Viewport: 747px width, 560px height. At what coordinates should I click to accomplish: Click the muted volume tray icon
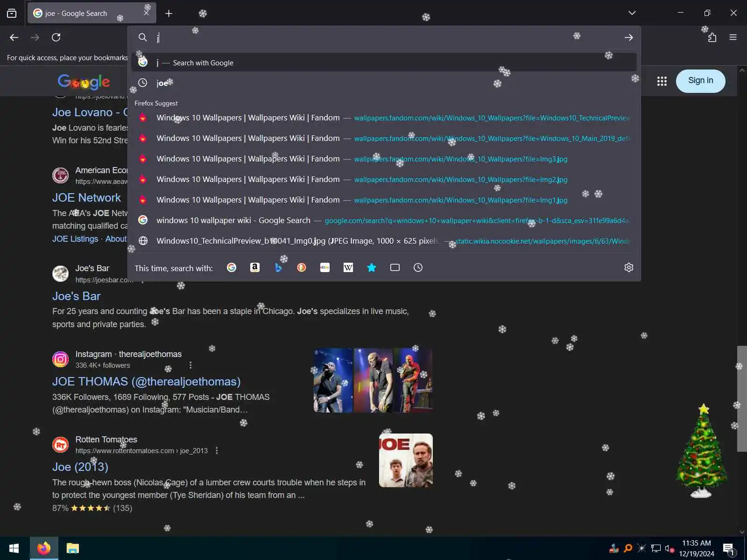coord(669,549)
